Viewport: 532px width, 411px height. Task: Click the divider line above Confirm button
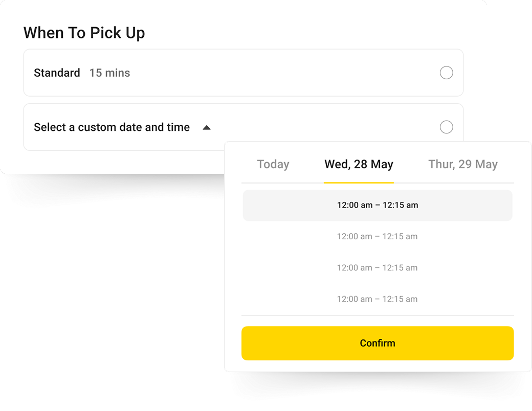[378, 315]
